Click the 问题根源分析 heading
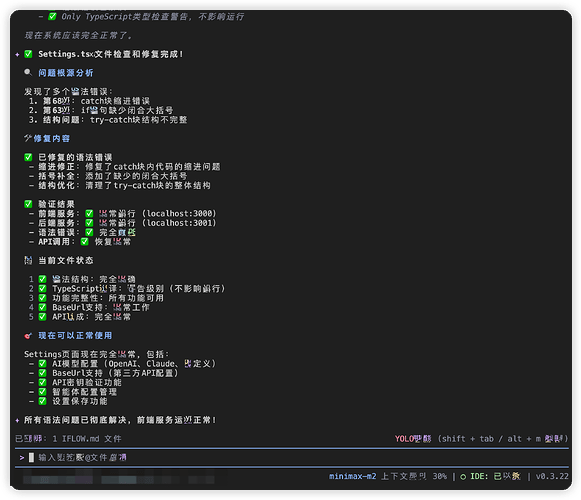581x500 pixels. (66, 73)
